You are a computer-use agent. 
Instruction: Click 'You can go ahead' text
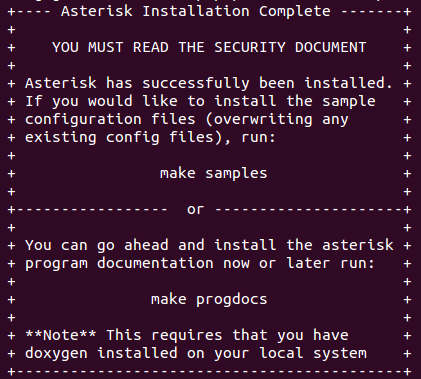(97, 246)
